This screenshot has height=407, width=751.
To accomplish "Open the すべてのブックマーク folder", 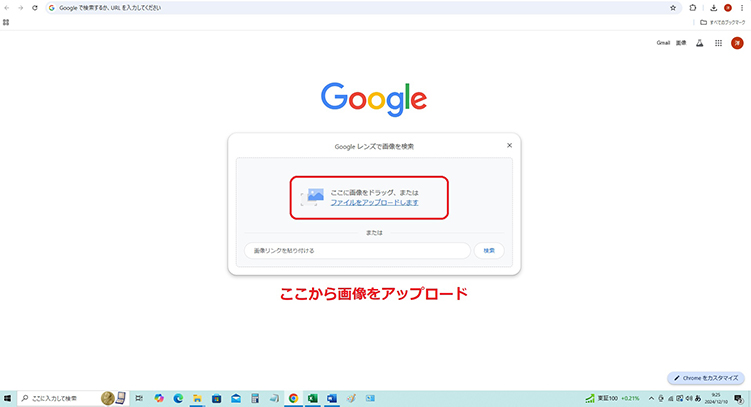I will point(723,23).
